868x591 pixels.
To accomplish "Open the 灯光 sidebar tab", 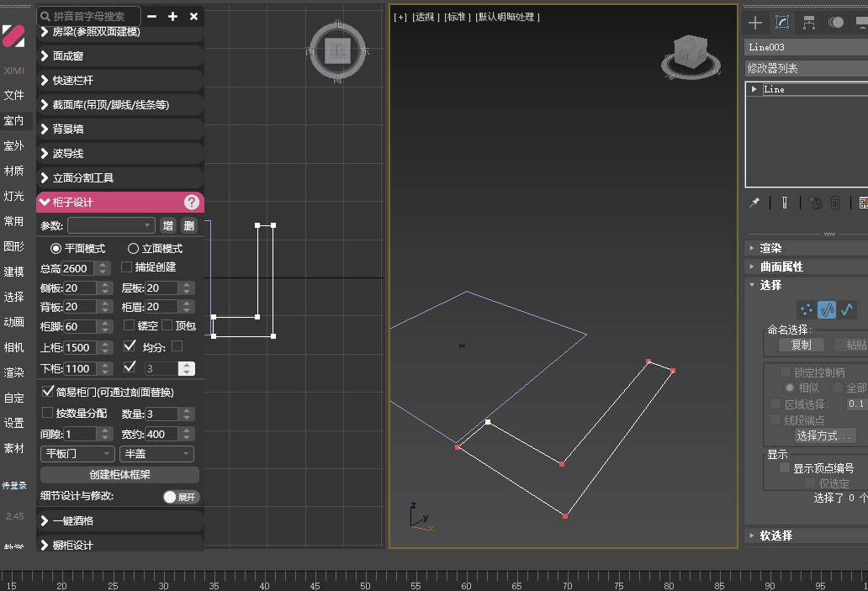I will coord(13,196).
